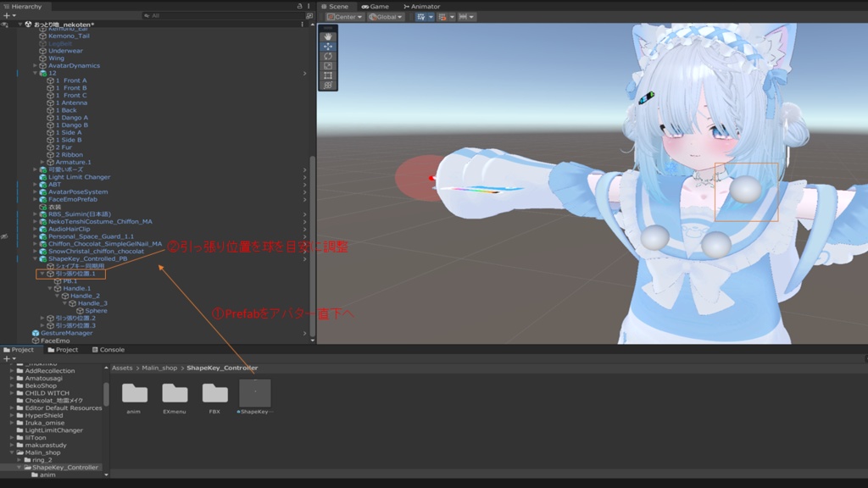The image size is (868, 488).
Task: Click the cube icon of Kemono_Tail
Action: click(42, 36)
